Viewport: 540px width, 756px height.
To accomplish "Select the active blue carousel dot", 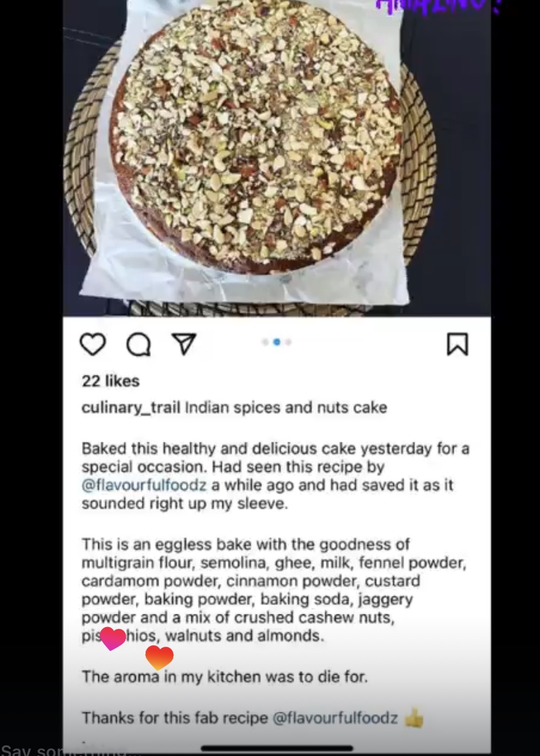I will (277, 342).
